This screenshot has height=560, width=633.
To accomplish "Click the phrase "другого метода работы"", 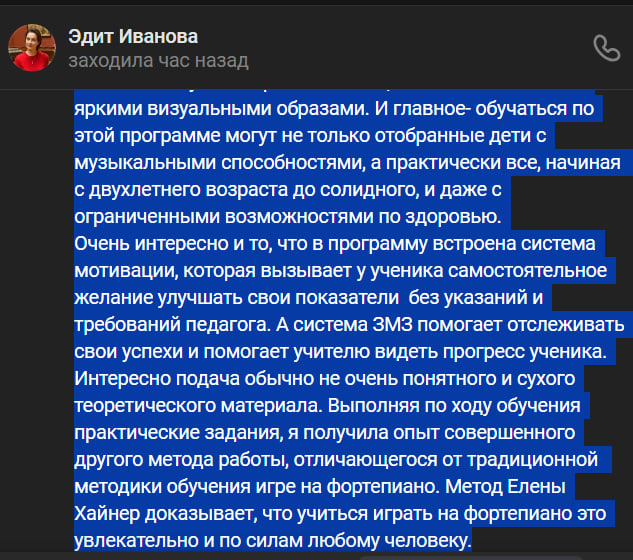I will (181, 460).
